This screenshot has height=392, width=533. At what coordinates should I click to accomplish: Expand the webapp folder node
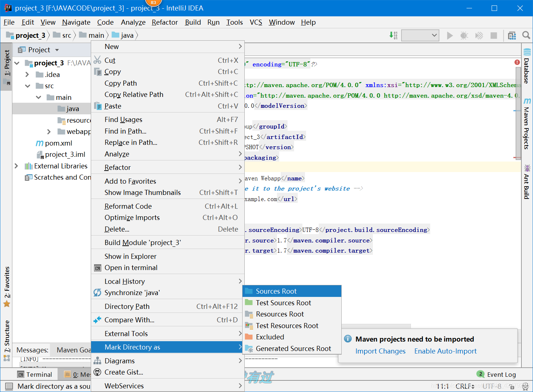click(49, 131)
